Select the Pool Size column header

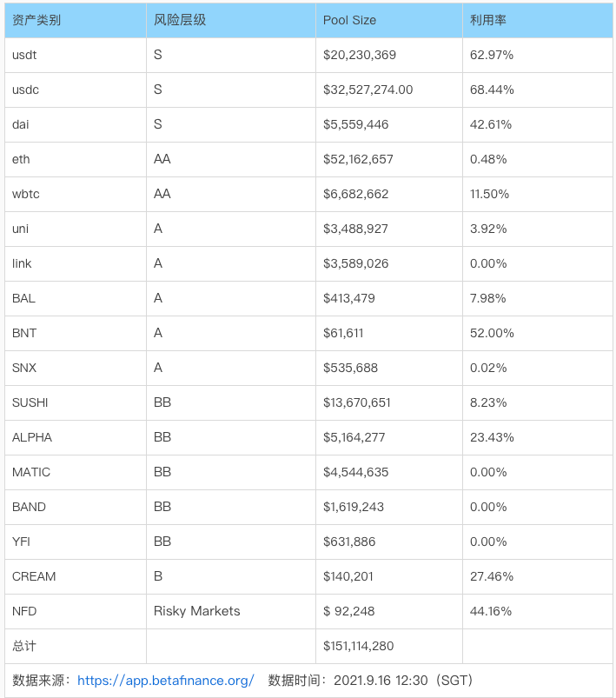click(x=349, y=20)
